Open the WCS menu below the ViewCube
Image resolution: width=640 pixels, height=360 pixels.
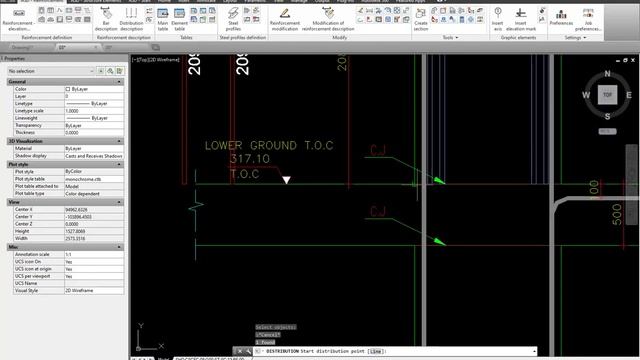point(607,131)
